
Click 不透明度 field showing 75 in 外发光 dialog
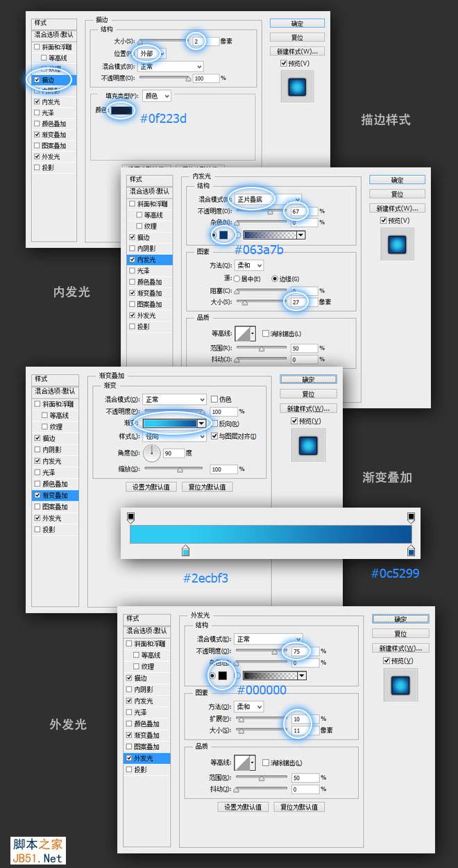pos(305,651)
